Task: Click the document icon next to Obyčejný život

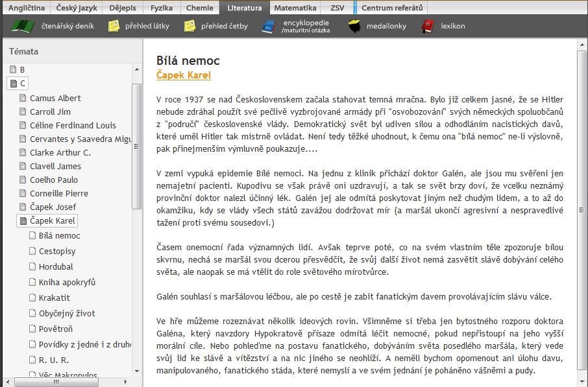Action: [32, 313]
